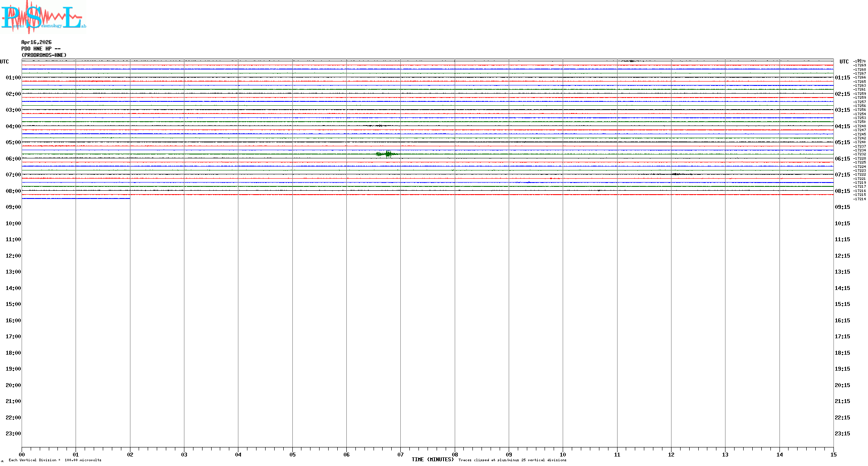Click the traces clipped footnote text

[512, 460]
